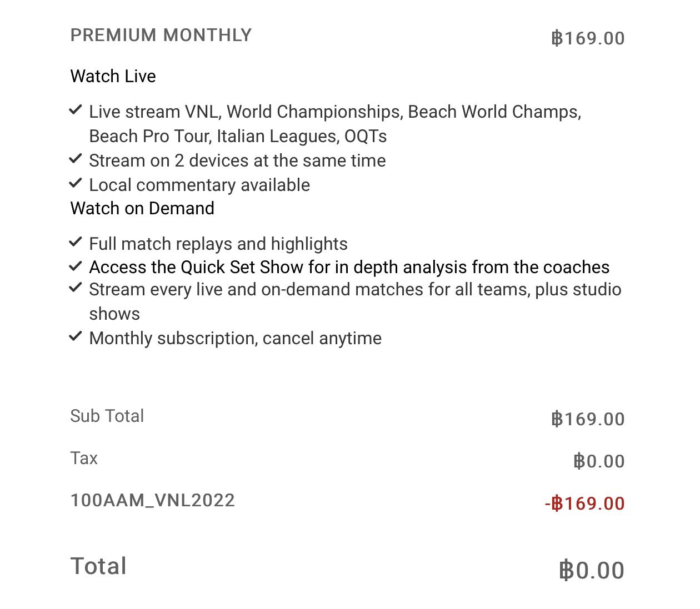
Task: Click the 100AAM_VNL2022 promo code label
Action: point(153,500)
